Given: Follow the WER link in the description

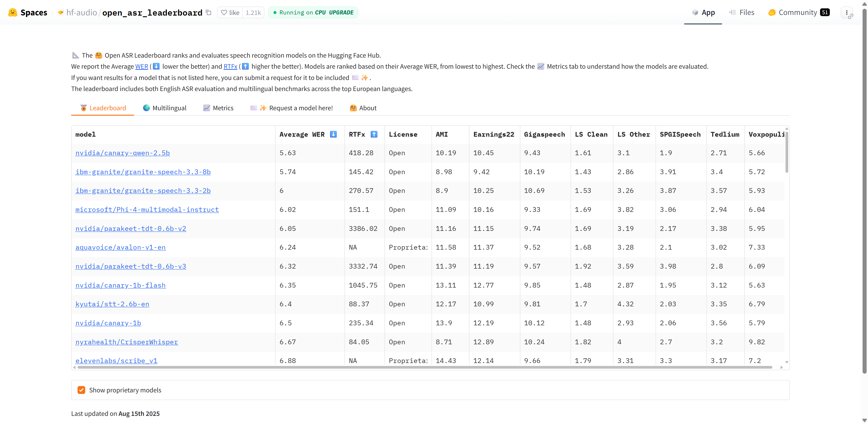Looking at the screenshot, I should [142, 66].
